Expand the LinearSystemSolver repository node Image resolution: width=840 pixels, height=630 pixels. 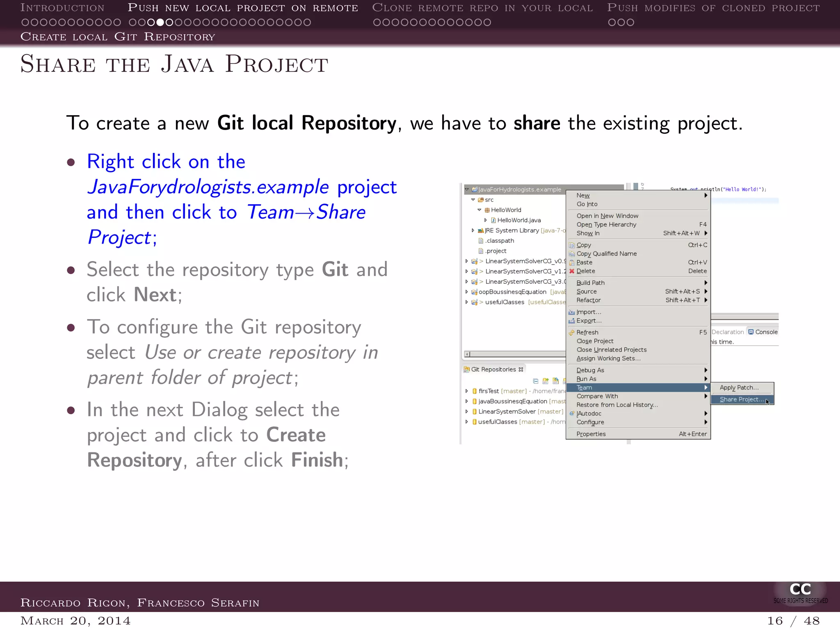tap(467, 412)
